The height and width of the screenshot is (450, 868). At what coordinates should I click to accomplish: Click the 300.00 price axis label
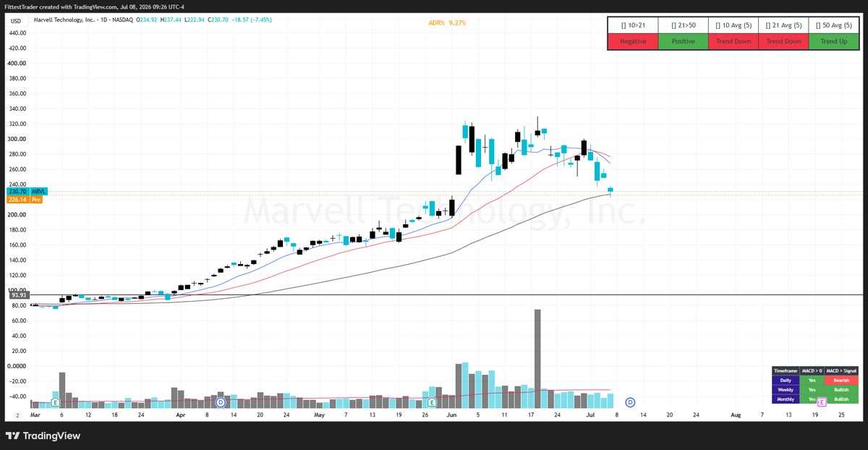[18, 139]
